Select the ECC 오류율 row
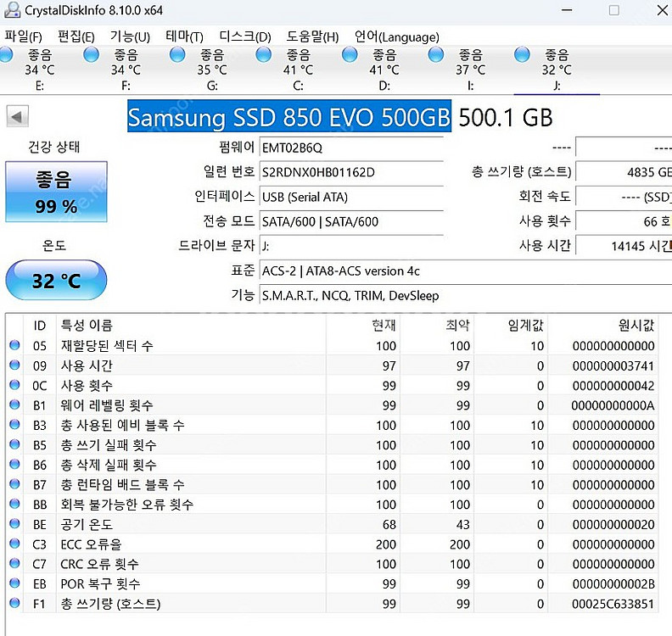This screenshot has height=636, width=672. tap(332, 544)
